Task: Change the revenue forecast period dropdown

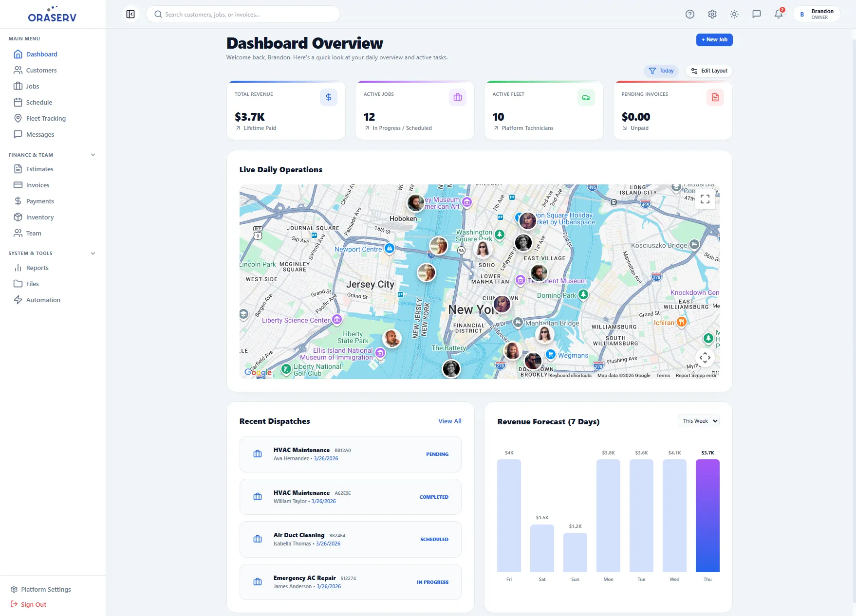Action: (x=698, y=420)
